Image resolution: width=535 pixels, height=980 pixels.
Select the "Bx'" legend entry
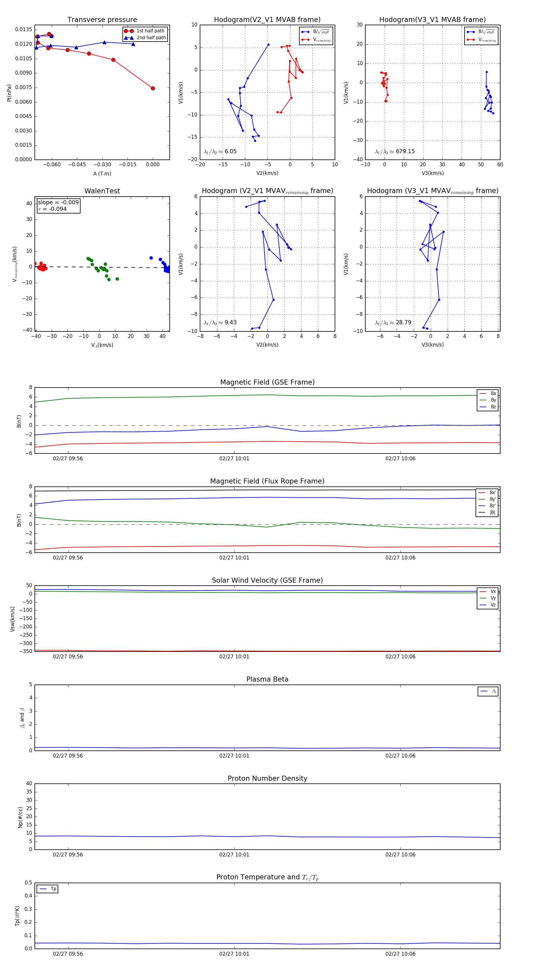tap(487, 493)
